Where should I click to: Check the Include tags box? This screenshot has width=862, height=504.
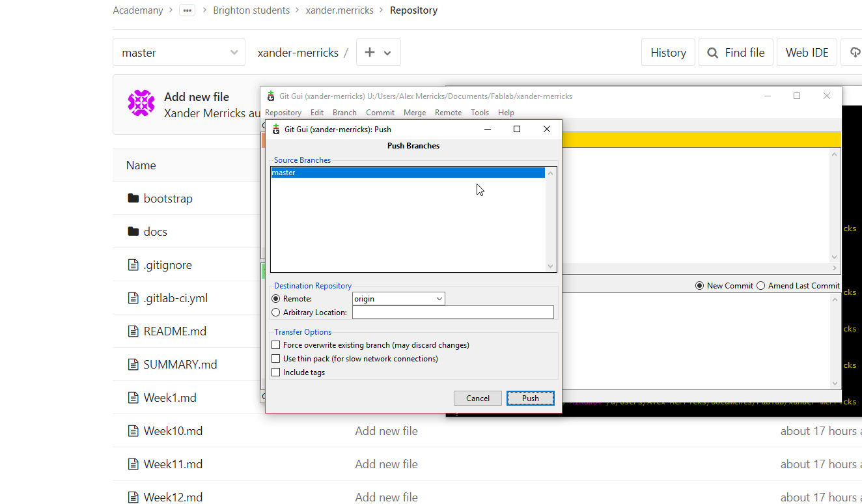tap(276, 372)
